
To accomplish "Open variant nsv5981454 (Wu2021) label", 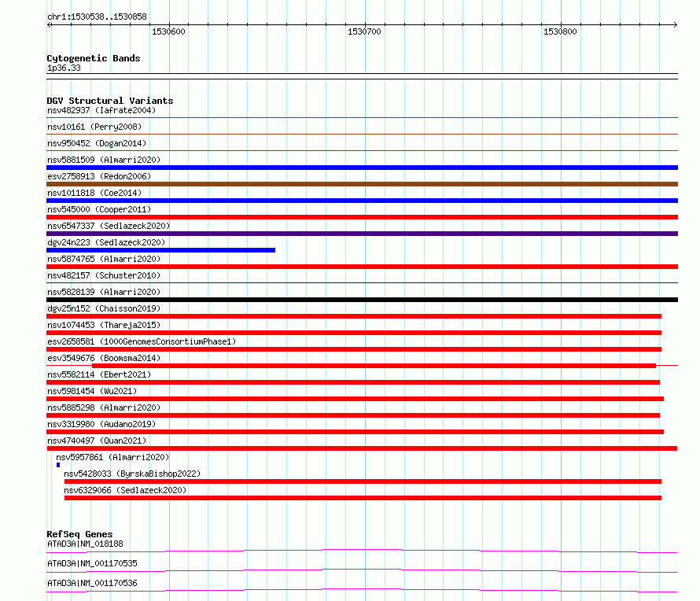I will tap(92, 391).
